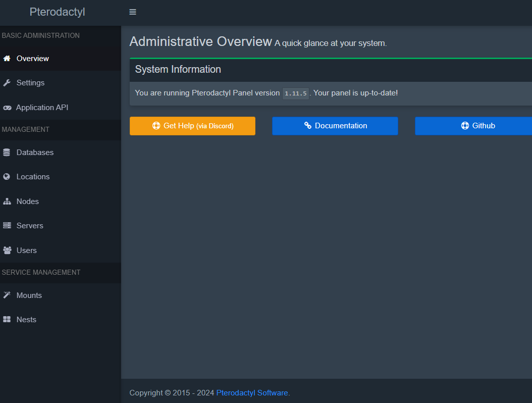Click the lifebuoy icon on Get Help button

click(x=156, y=126)
